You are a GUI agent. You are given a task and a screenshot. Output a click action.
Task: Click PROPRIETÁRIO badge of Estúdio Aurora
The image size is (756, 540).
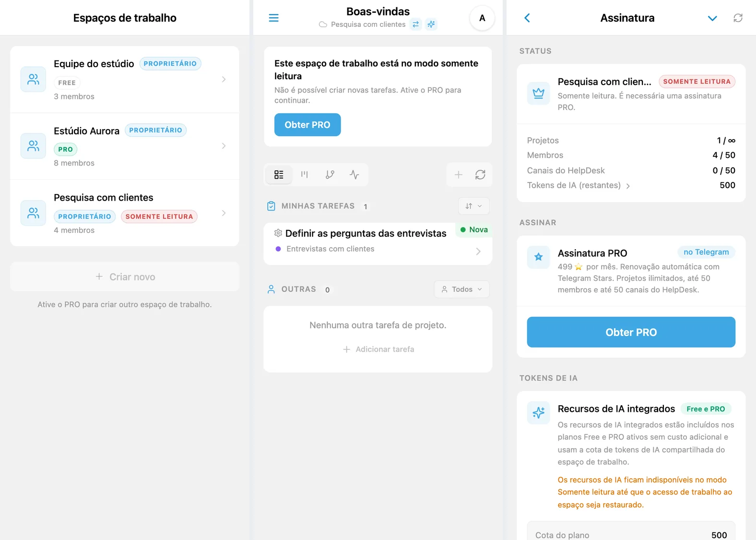click(155, 130)
